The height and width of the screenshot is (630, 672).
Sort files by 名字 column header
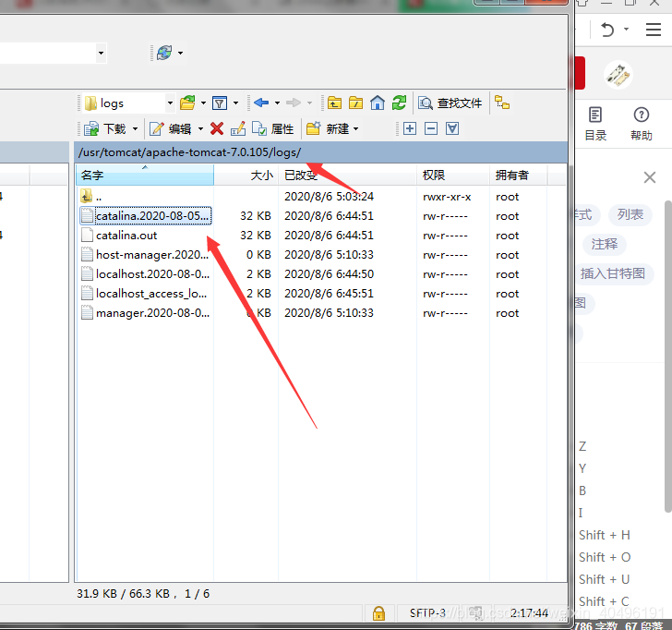(x=145, y=175)
